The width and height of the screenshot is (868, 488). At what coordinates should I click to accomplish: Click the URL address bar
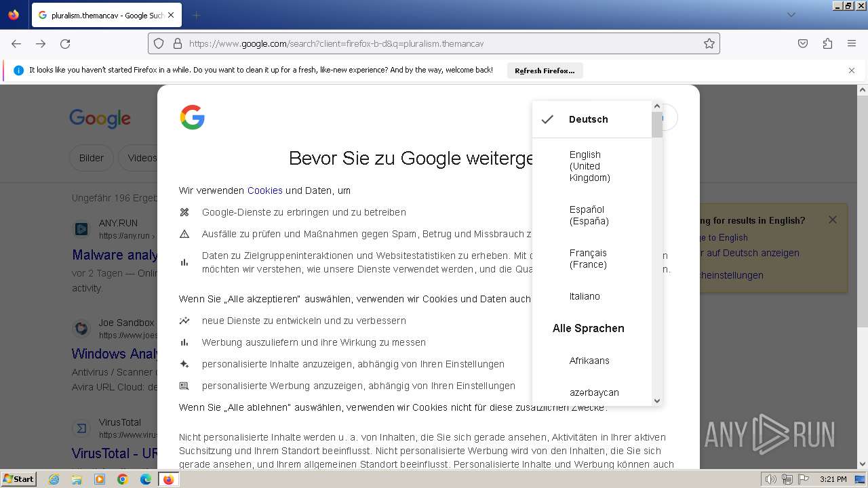434,43
